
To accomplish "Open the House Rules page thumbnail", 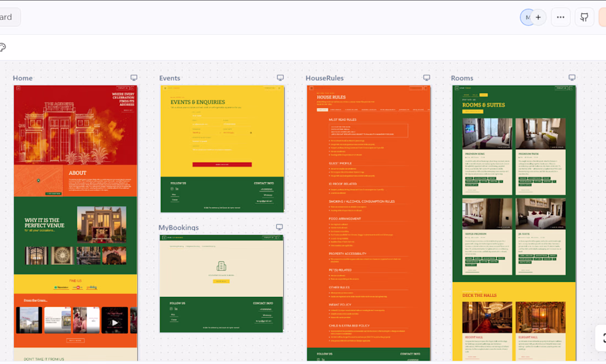I will pyautogui.click(x=369, y=223).
